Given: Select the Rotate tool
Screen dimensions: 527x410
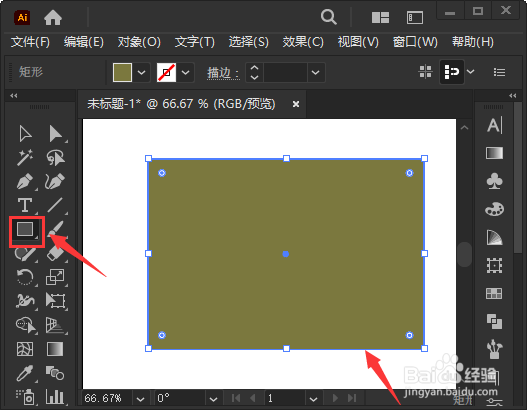Looking at the screenshot, I should click(25, 277).
